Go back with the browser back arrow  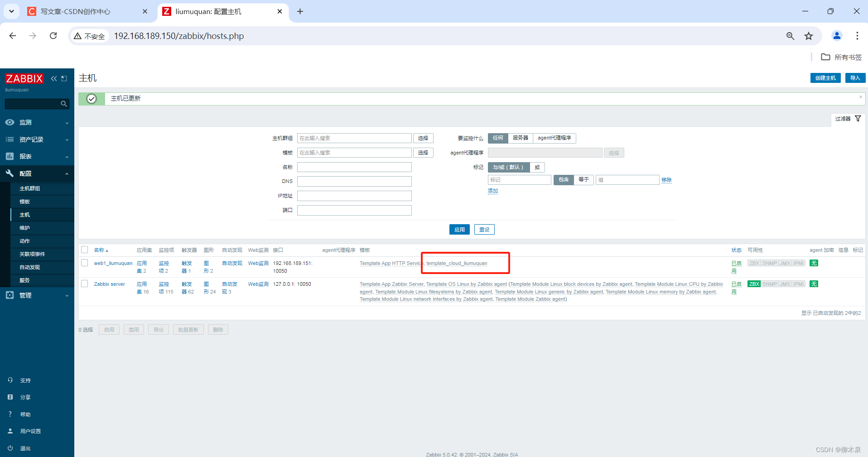(x=13, y=36)
